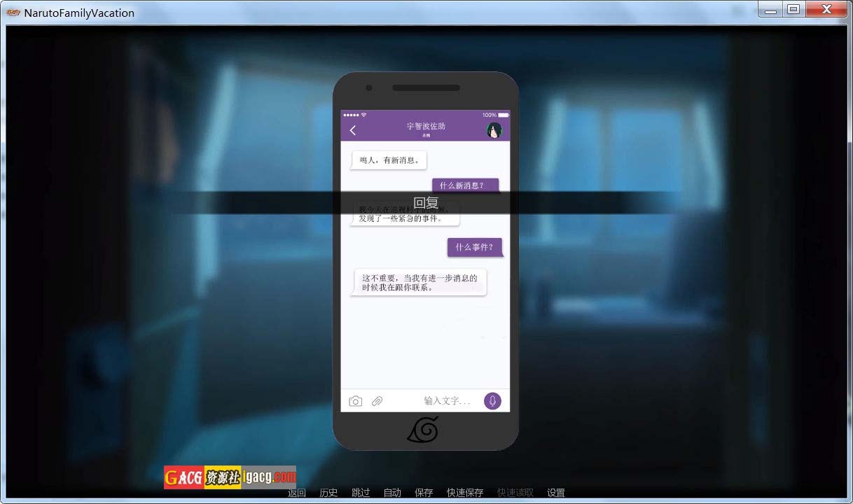Image resolution: width=853 pixels, height=504 pixels.
Task: Click the battery indicator in the phone status bar
Action: (503, 115)
